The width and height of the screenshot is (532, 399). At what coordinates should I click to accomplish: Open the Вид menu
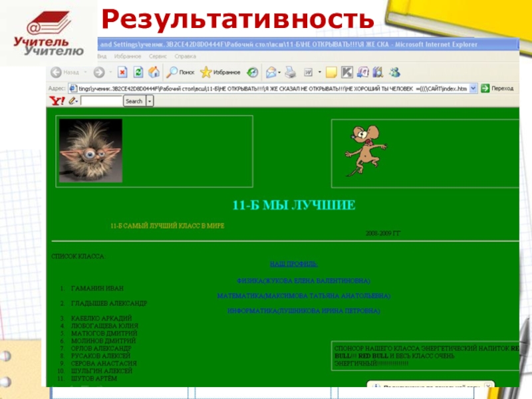point(102,57)
